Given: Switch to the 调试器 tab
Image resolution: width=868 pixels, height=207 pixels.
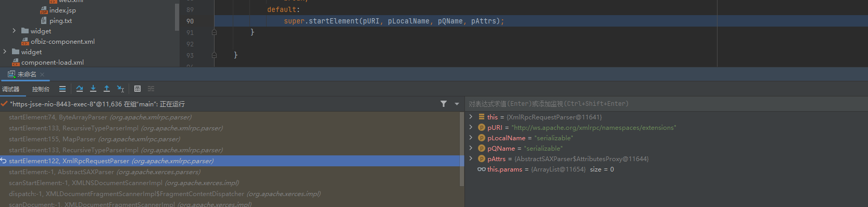Looking at the screenshot, I should (x=11, y=89).
